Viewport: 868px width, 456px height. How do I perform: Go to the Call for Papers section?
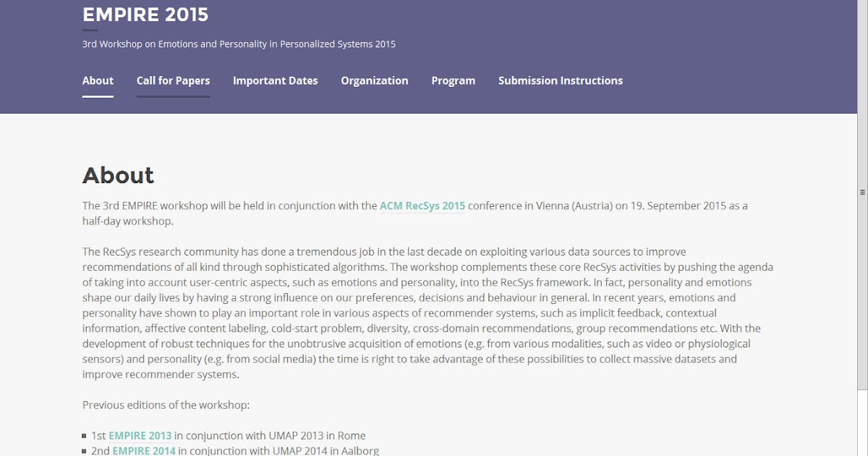pos(173,80)
